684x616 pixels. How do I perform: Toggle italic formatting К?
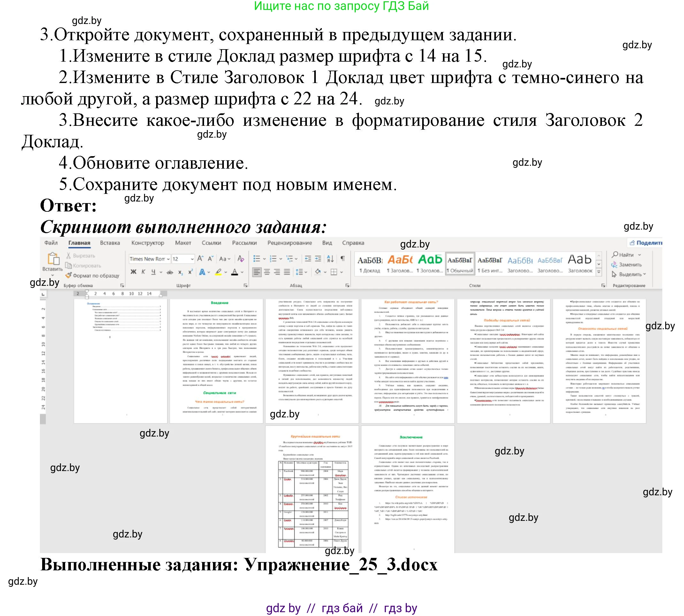coord(143,272)
